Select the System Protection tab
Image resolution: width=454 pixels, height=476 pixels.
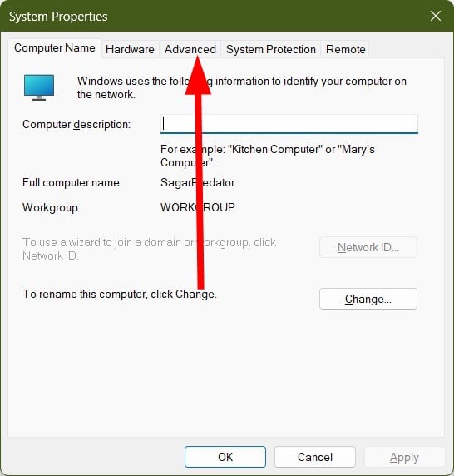271,49
